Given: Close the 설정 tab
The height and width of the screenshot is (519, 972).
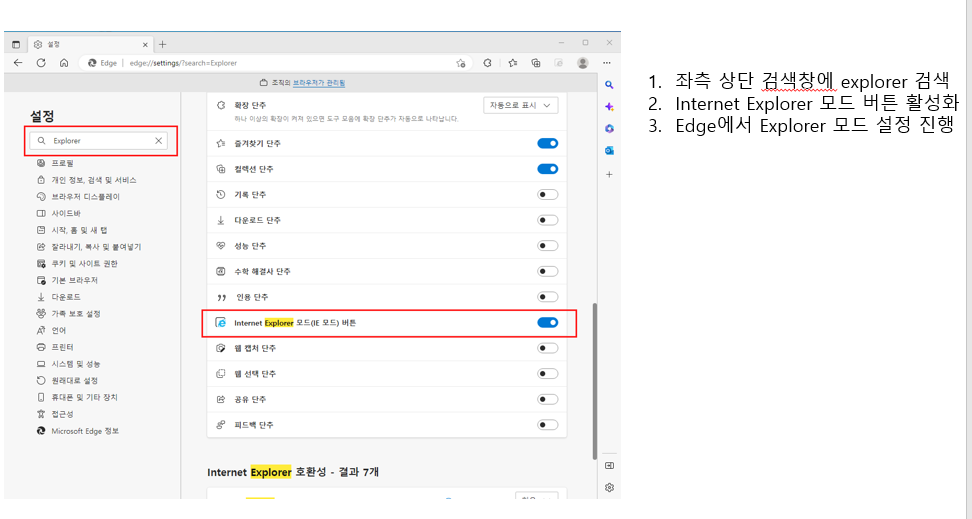Looking at the screenshot, I should pyautogui.click(x=145, y=45).
